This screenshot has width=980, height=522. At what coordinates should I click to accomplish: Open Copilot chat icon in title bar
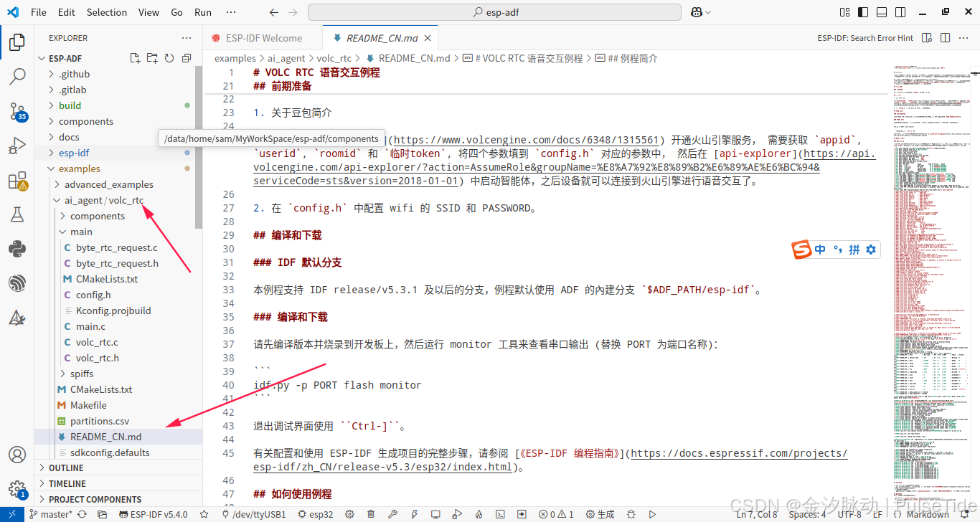695,12
